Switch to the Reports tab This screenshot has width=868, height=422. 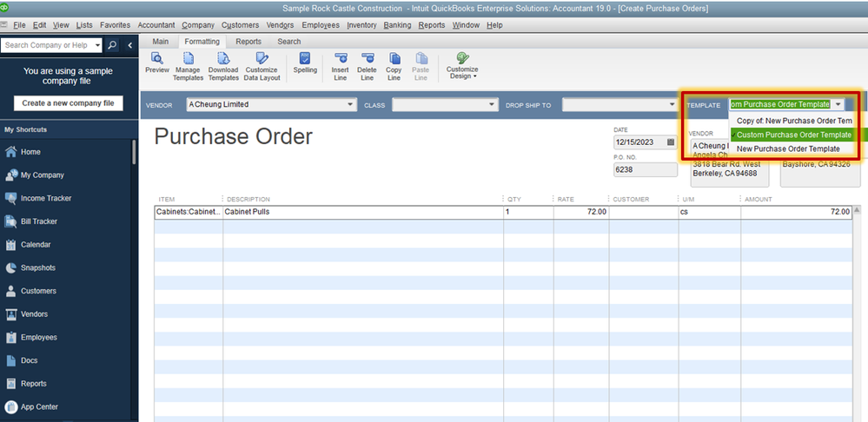(248, 42)
